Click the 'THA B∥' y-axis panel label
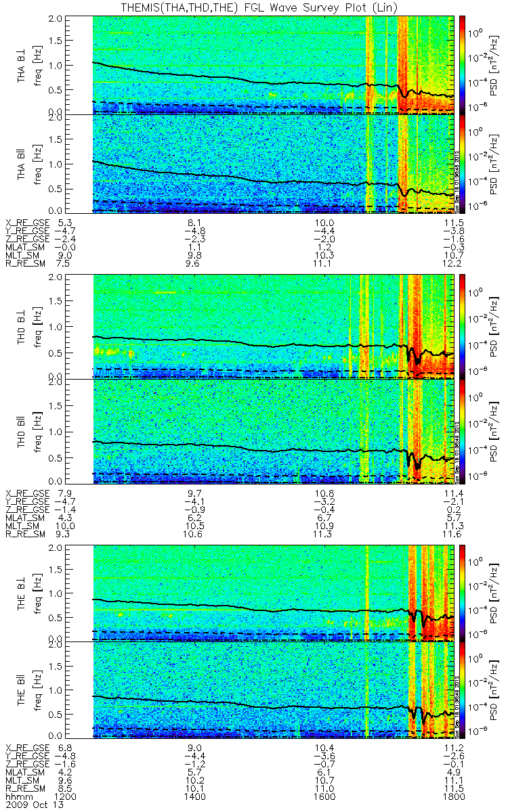The width and height of the screenshot is (508, 812). [22, 164]
